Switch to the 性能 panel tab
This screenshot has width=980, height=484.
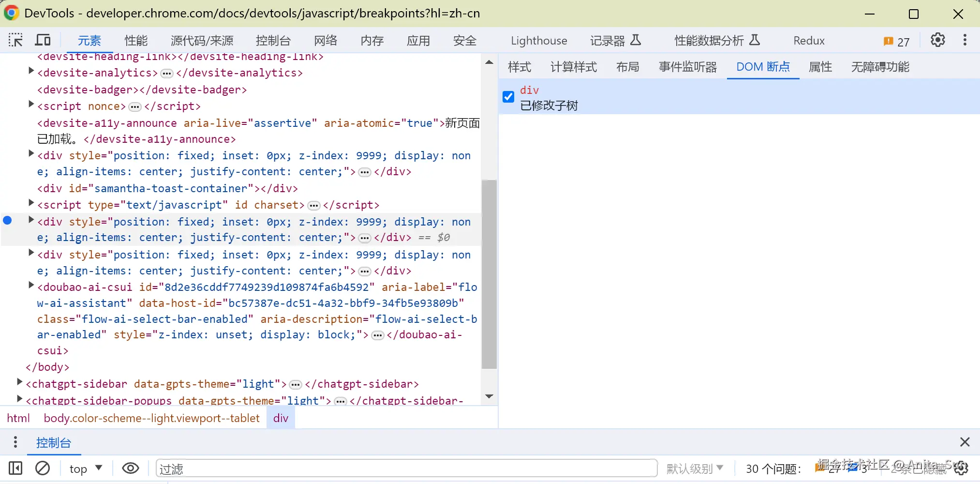click(x=136, y=41)
